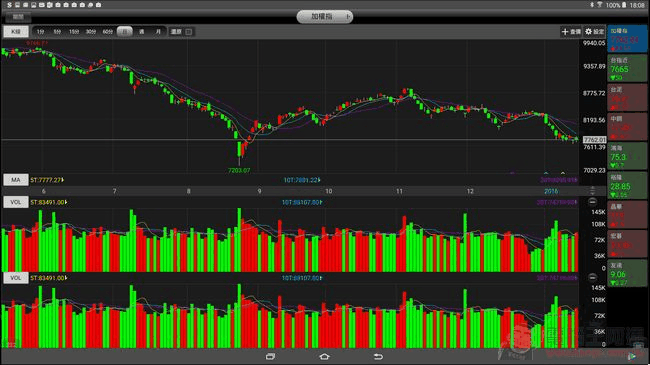Select the 鴻海 75.3 watchlist card

click(627, 156)
